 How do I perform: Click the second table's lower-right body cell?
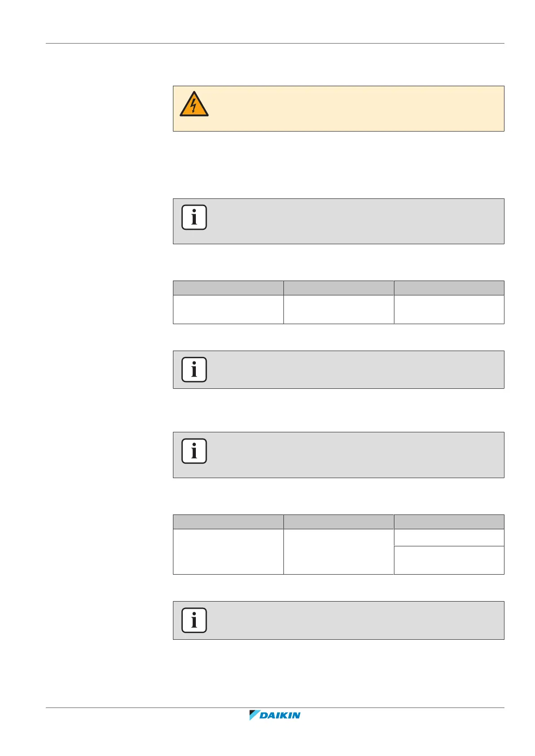click(x=449, y=560)
